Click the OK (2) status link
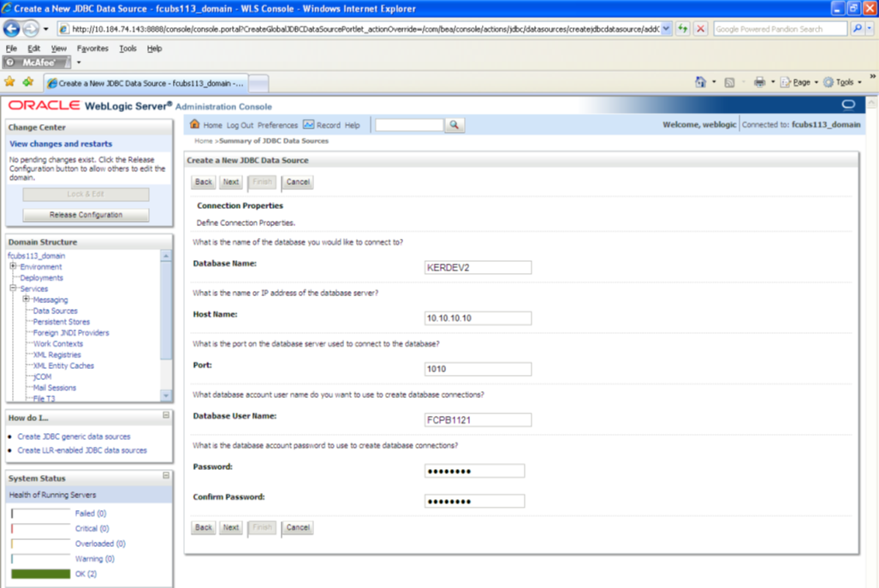This screenshot has height=588, width=879. (x=86, y=573)
